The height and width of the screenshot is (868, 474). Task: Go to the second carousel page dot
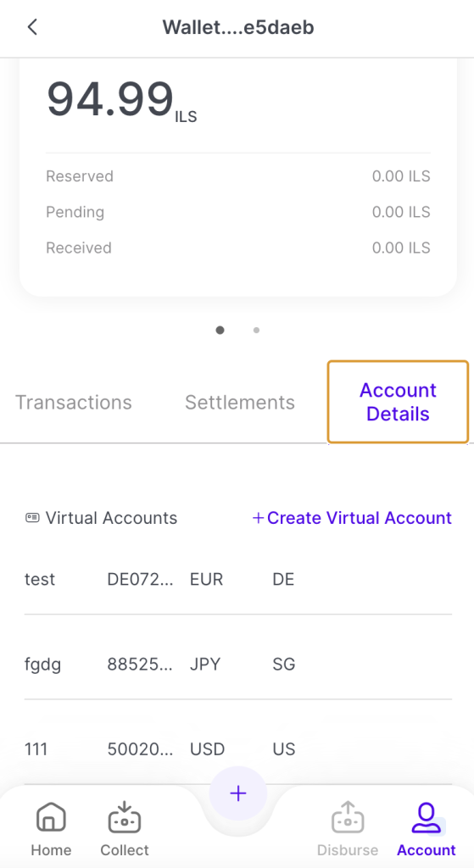(256, 330)
